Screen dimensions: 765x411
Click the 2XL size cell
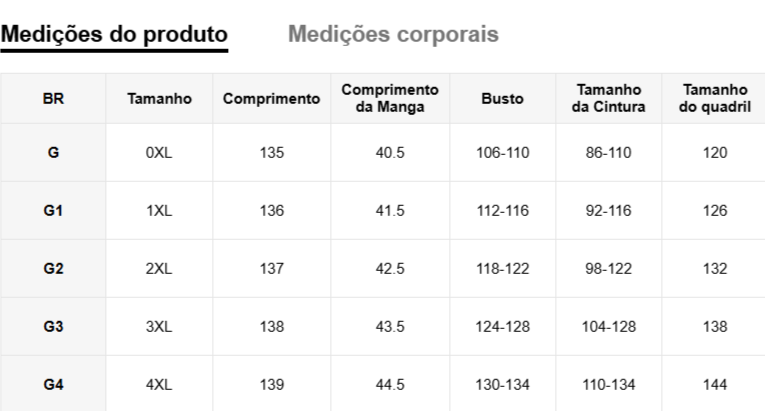click(160, 269)
